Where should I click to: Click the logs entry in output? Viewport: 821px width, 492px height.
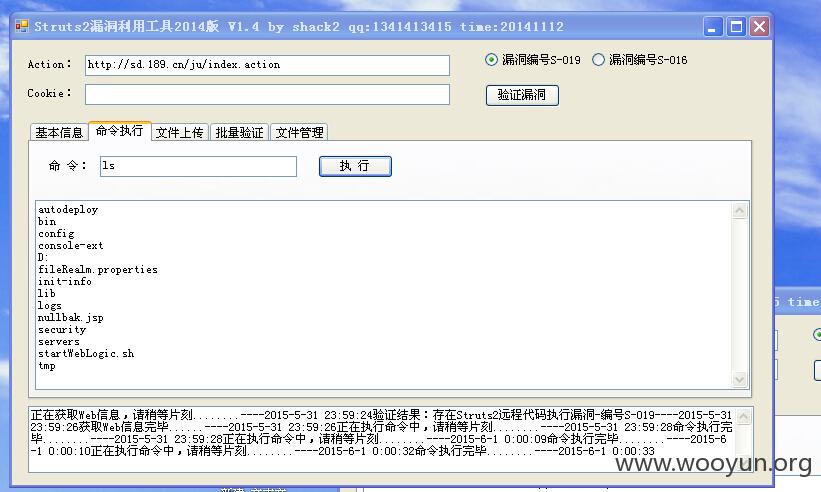pos(50,306)
